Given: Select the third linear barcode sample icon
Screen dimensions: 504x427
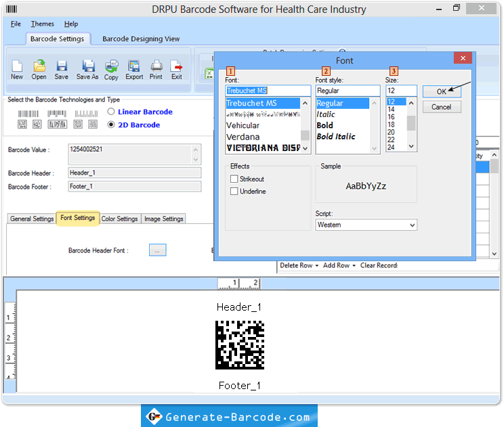Looking at the screenshot, I should (x=86, y=114).
